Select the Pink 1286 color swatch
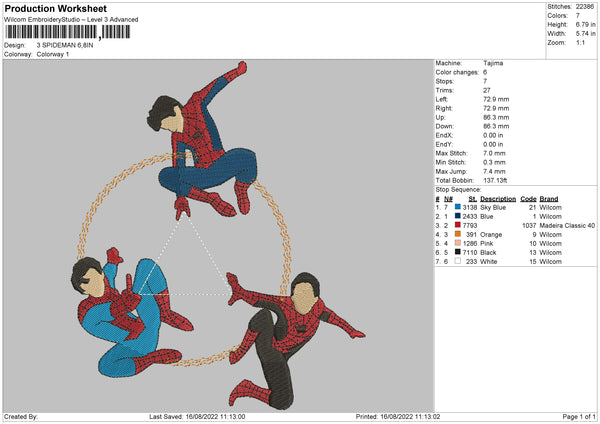600x424 pixels. click(458, 243)
